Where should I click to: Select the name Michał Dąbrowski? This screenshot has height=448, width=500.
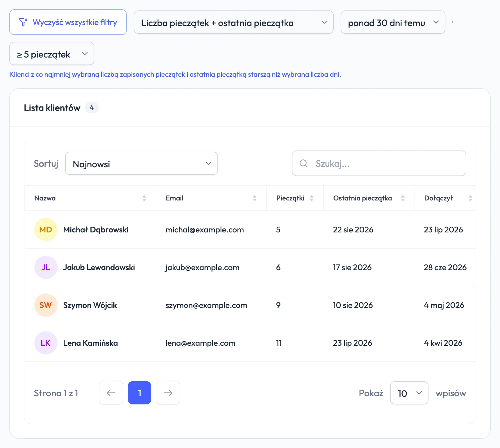[x=96, y=230]
